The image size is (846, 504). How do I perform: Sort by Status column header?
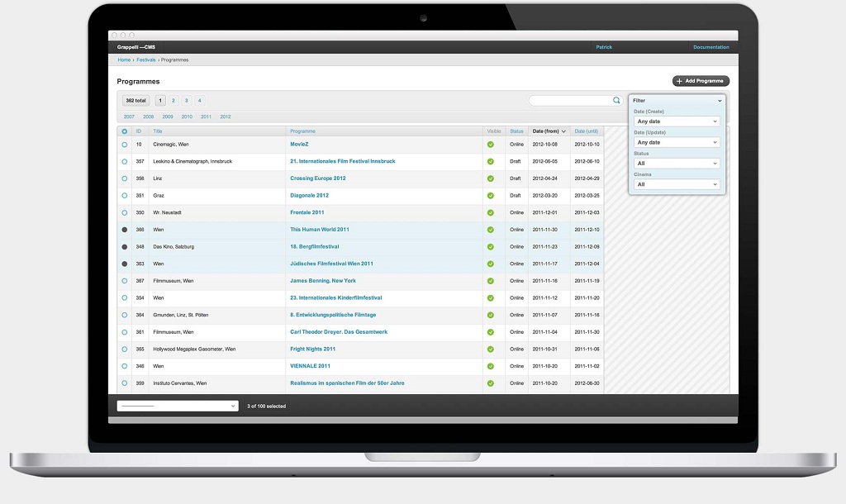point(516,131)
